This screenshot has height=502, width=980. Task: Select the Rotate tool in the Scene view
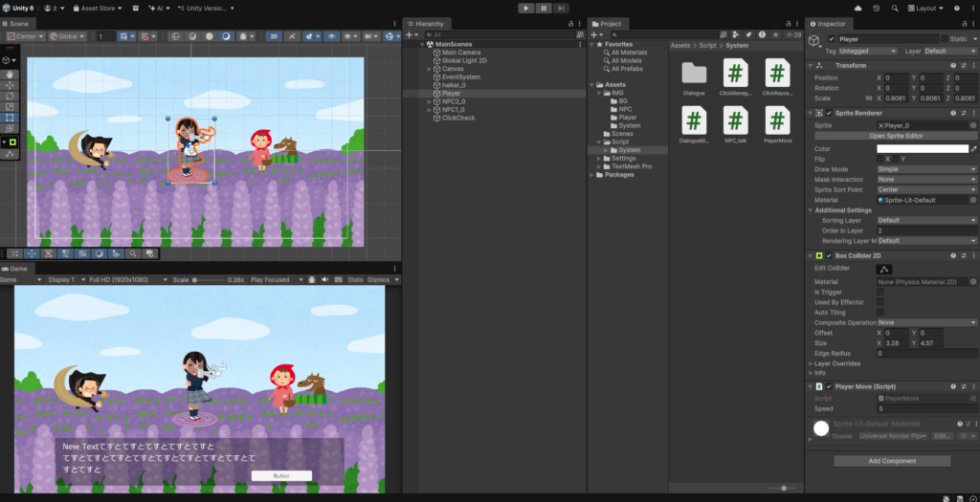11,96
